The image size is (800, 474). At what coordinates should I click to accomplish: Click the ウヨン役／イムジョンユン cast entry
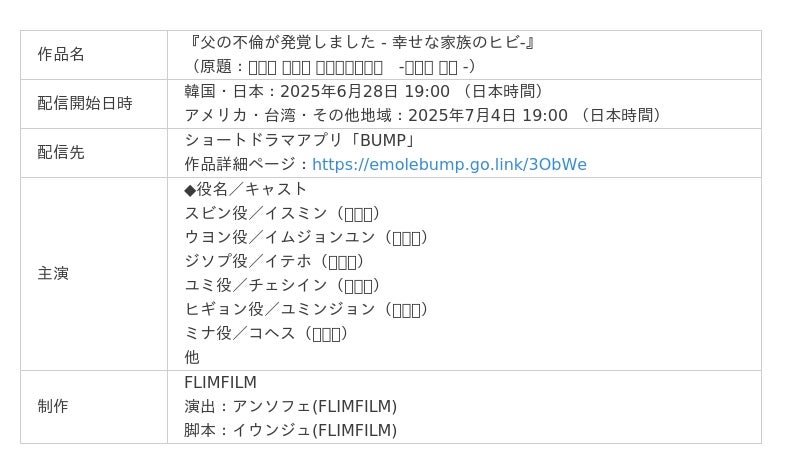pos(306,237)
